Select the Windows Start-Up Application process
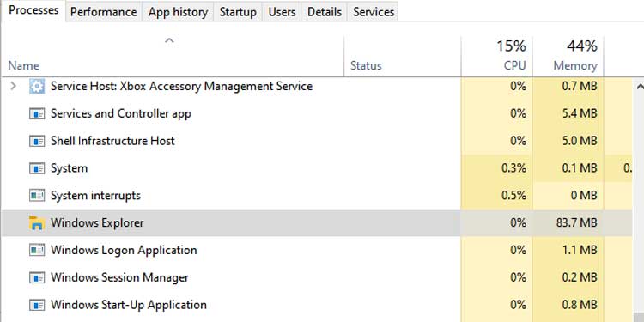 (129, 305)
